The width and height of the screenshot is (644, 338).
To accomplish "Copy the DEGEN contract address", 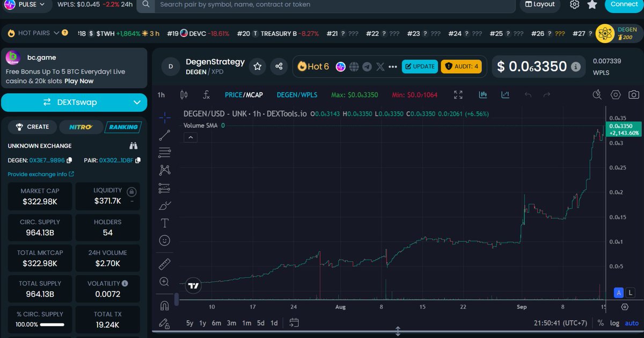I will click(70, 160).
